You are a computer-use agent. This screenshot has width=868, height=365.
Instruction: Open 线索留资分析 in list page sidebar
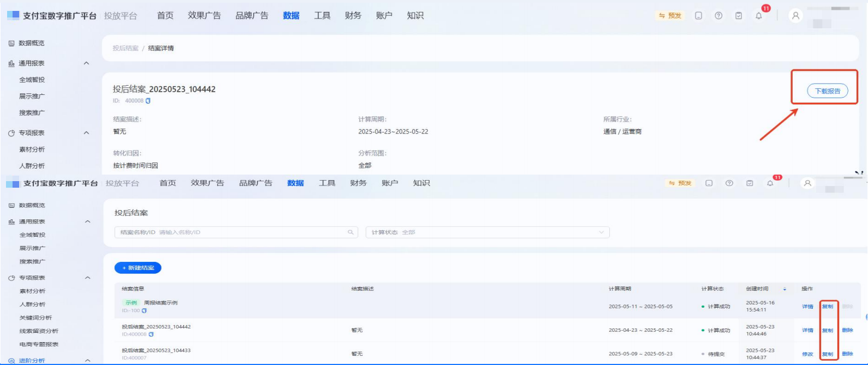coord(39,331)
